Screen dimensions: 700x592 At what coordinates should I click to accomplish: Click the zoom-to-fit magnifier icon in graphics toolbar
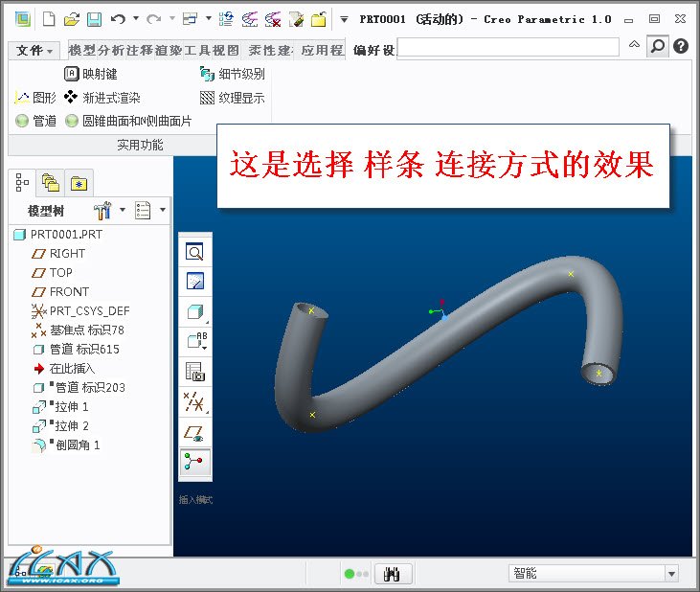[194, 252]
